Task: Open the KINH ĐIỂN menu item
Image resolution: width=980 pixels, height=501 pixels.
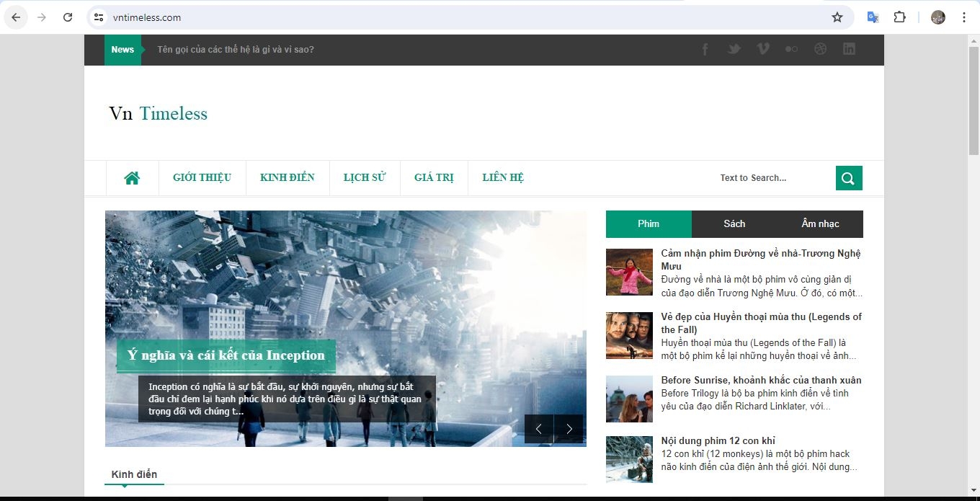Action: point(288,178)
